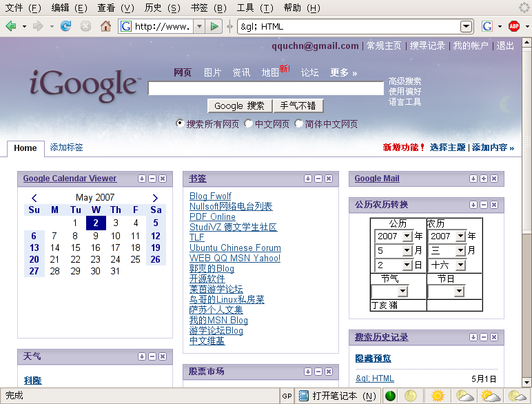Click the Forward arrow in toolbar
This screenshot has height=404, width=532.
coord(38,26)
